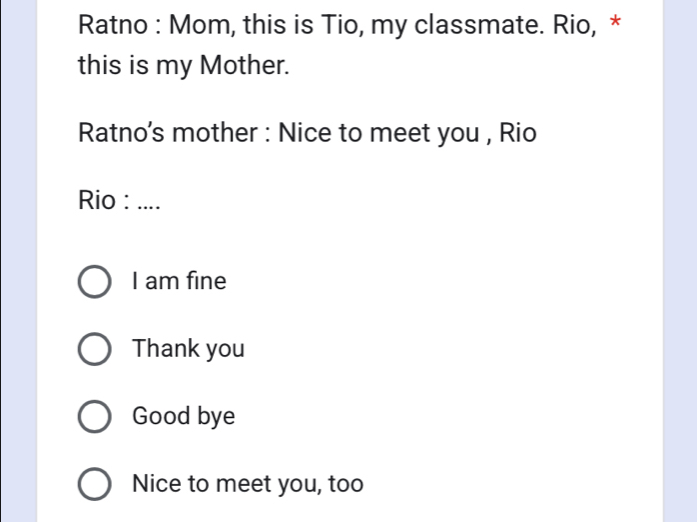The width and height of the screenshot is (697, 522).
Task: Pick the "Nice to meet you, too" radio circle
Action: pyautogui.click(x=94, y=485)
